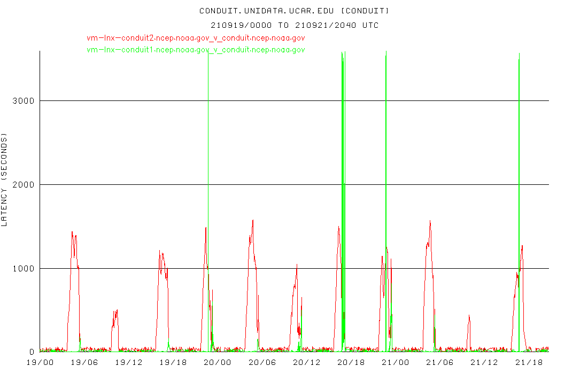Select the 20/06 time axis label
The width and height of the screenshot is (588, 374).
[262, 362]
